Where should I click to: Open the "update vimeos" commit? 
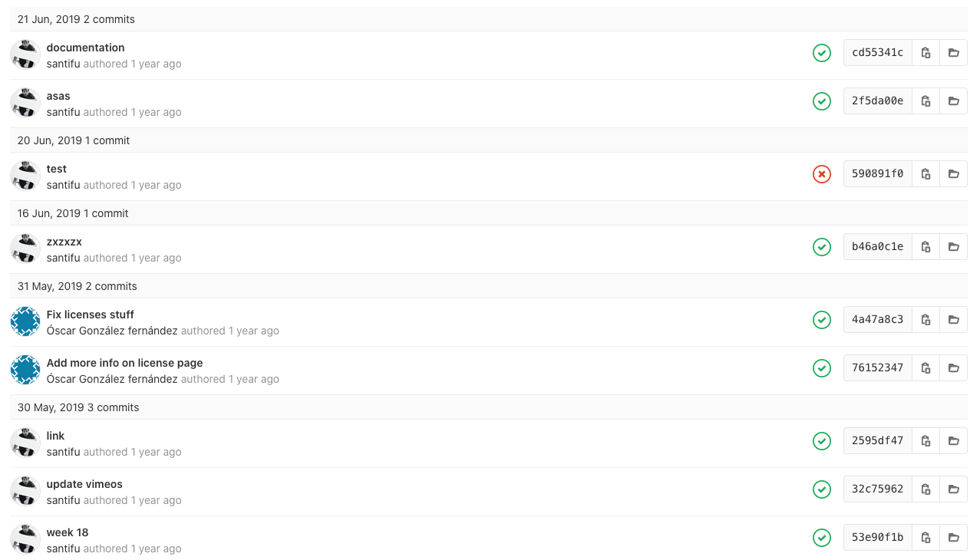(x=84, y=484)
